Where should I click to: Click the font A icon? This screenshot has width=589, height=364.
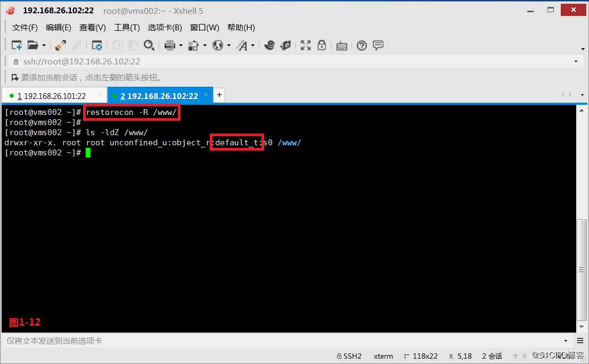242,45
